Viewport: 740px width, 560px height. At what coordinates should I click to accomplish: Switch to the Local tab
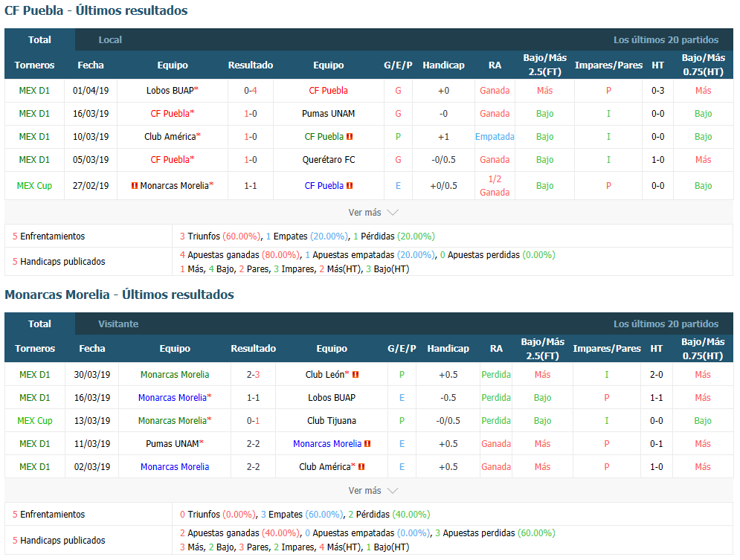pos(110,40)
